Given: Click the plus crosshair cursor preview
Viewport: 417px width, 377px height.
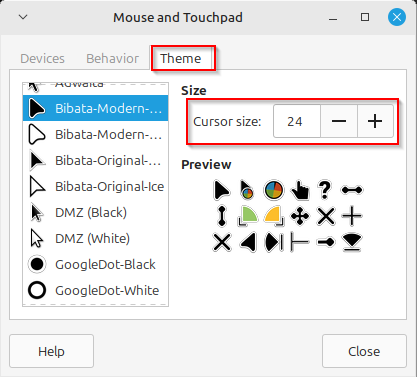Looking at the screenshot, I should click(352, 216).
